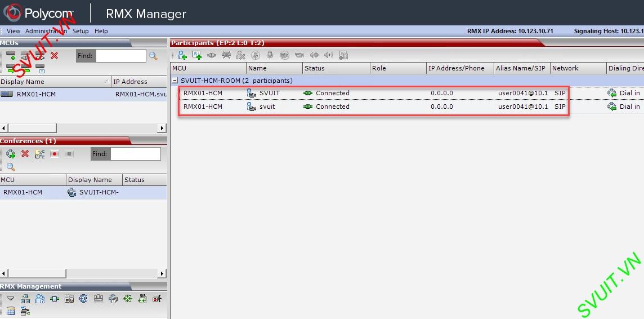This screenshot has width=644, height=319.
Task: Open the View menu
Action: pyautogui.click(x=14, y=31)
